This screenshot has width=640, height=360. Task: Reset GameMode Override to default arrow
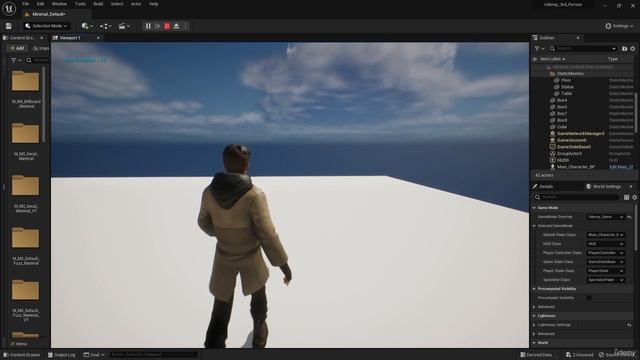pos(629,217)
